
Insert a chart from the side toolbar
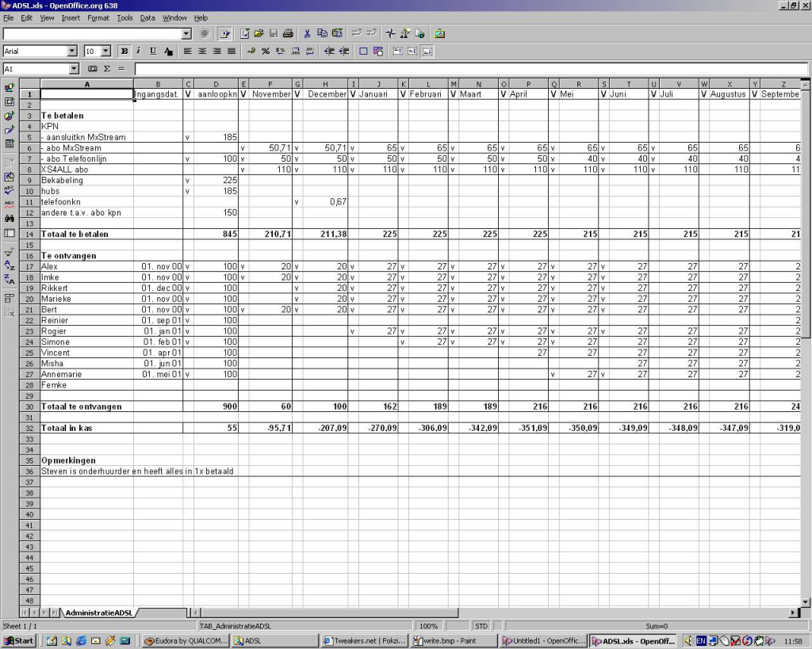10,116
